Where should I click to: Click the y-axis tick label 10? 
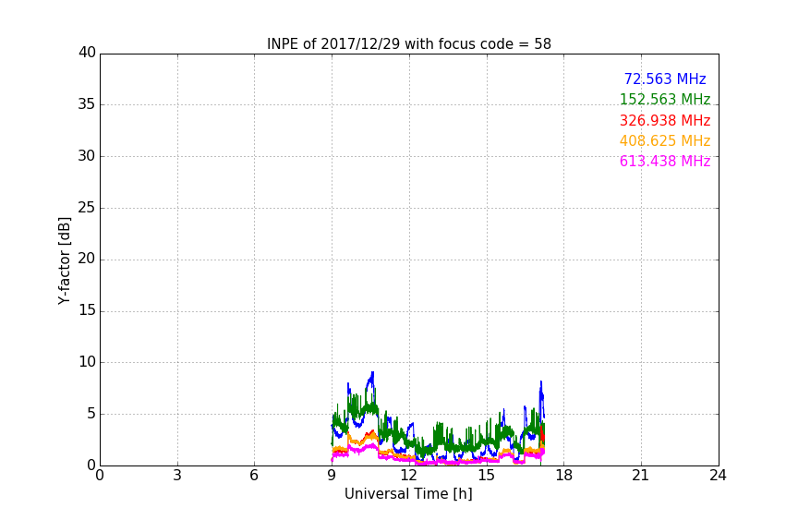[87, 362]
